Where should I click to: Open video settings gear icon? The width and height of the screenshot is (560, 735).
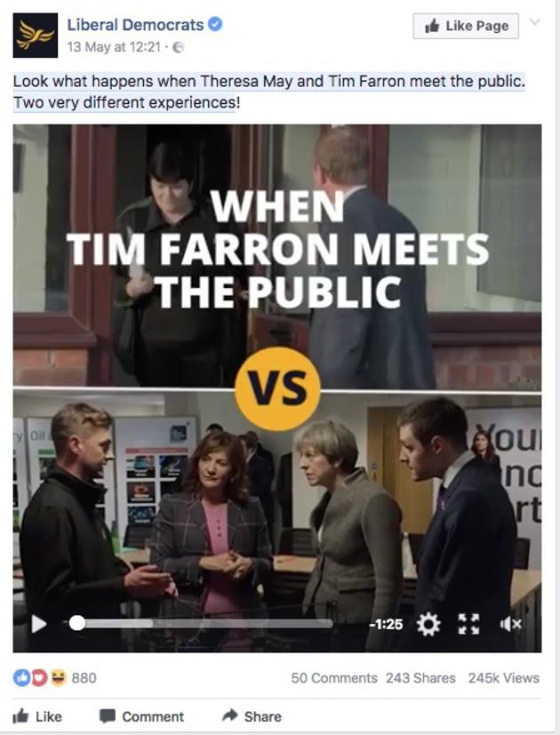(428, 624)
